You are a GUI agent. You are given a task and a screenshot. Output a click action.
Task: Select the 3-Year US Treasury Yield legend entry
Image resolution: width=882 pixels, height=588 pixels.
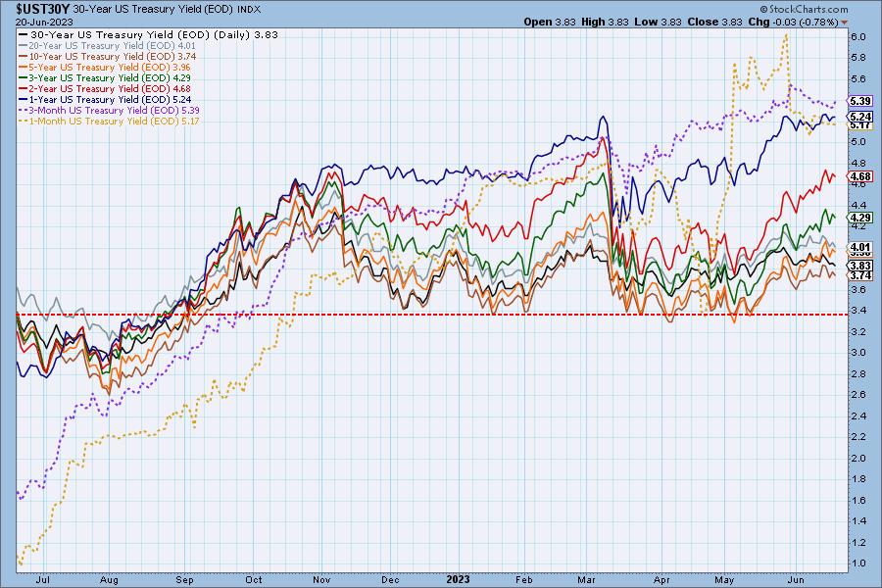pos(105,77)
